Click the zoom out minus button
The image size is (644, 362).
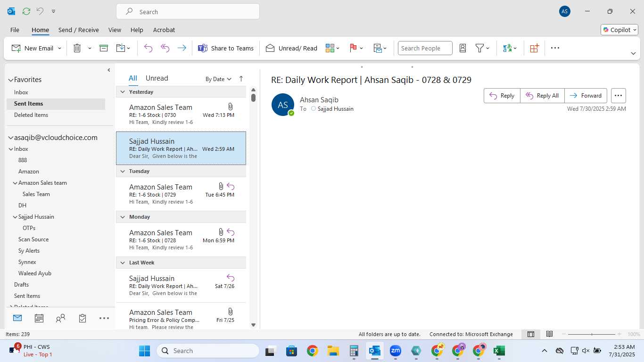point(564,334)
